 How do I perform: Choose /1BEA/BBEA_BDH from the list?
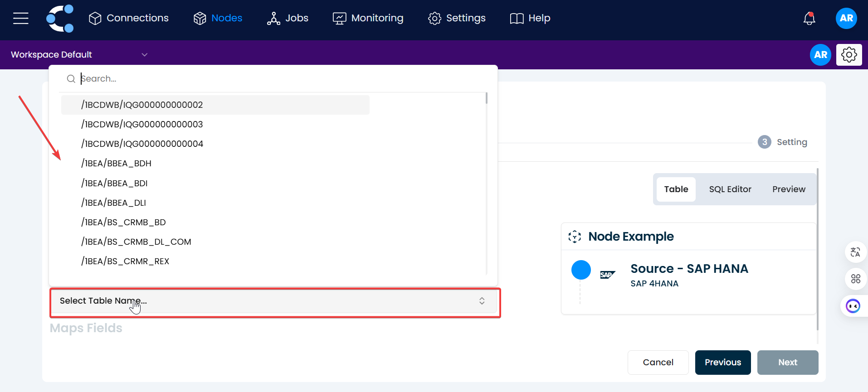116,163
